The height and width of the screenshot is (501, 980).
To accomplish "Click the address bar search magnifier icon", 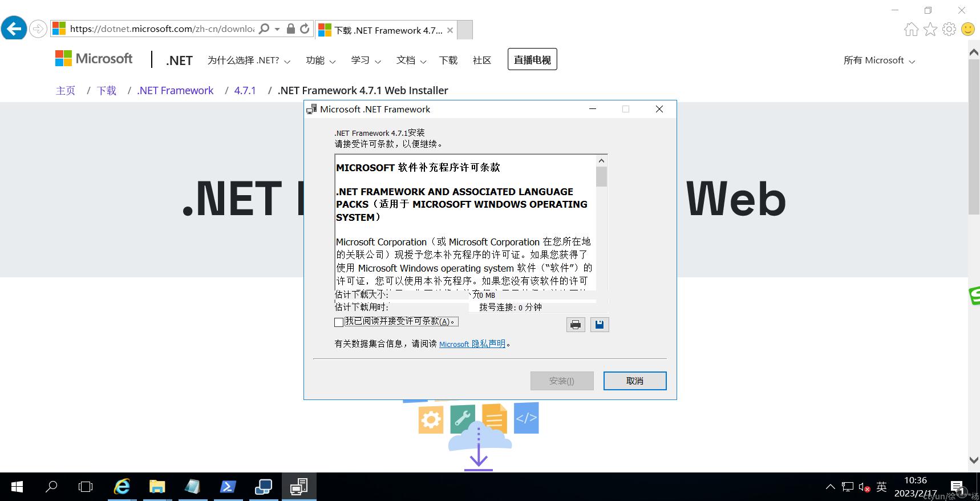I will 264,29.
